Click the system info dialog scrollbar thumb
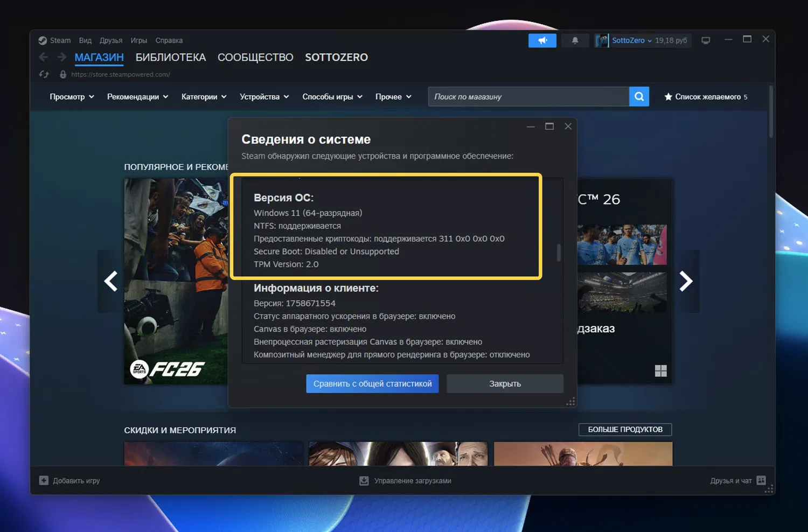Screen dimensions: 808x532 click(559, 253)
